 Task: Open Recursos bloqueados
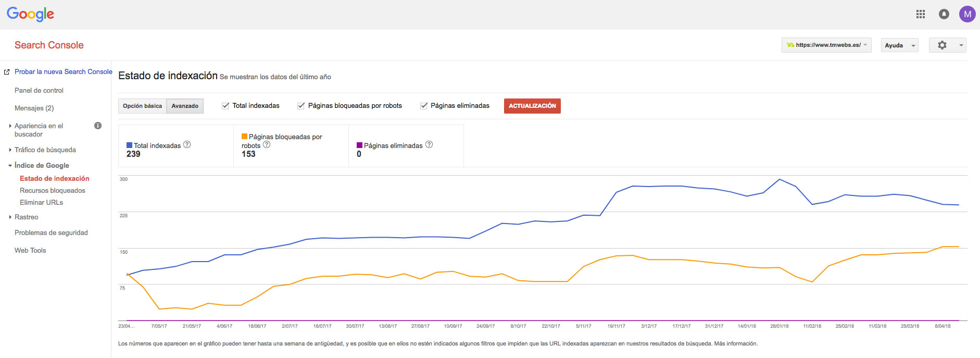tap(53, 190)
